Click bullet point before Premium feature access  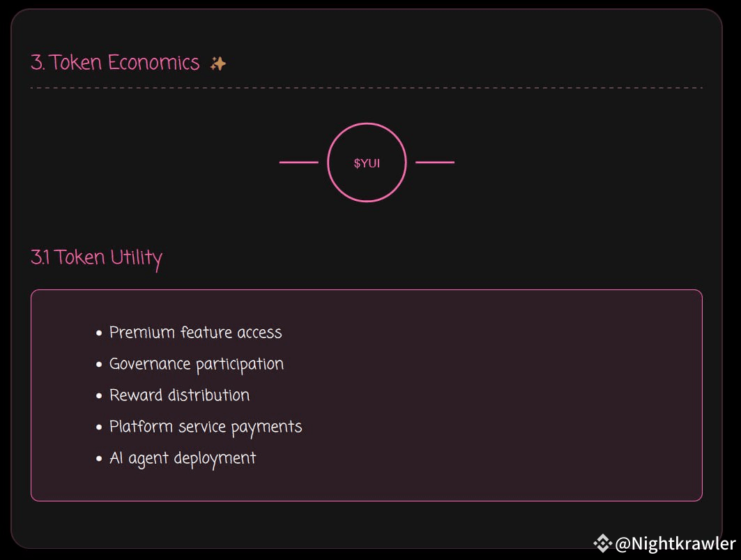[x=100, y=333]
